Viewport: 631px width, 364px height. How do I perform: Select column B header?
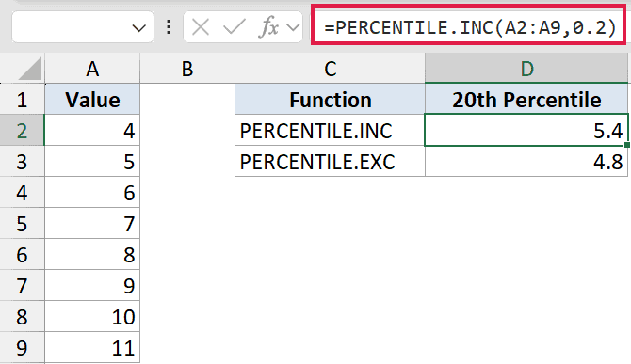[x=187, y=69]
